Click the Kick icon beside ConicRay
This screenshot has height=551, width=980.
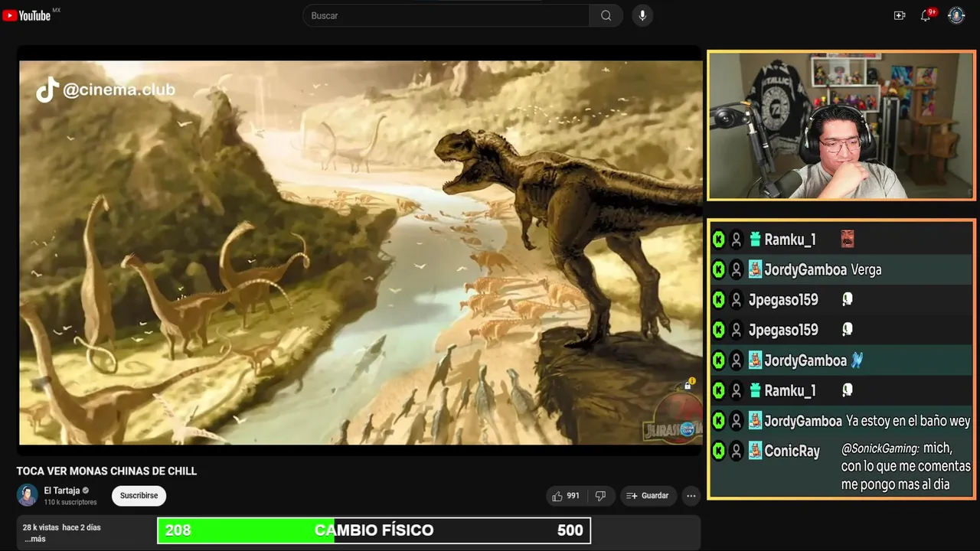click(x=718, y=451)
